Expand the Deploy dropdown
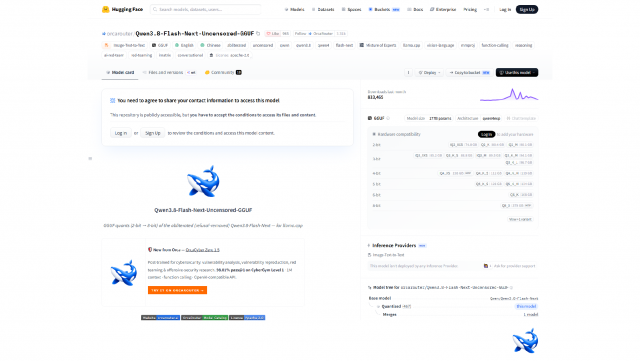640x361 pixels. click(x=429, y=72)
